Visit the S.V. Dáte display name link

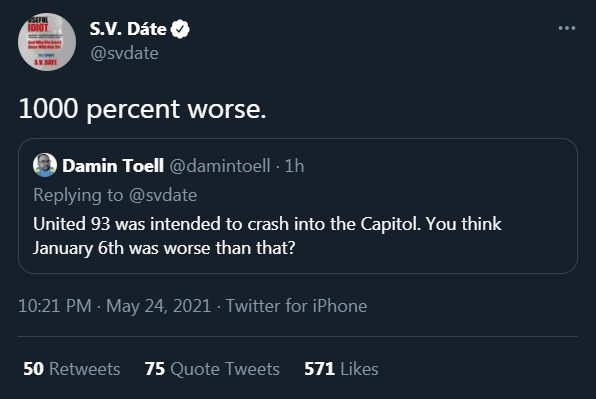pos(128,29)
